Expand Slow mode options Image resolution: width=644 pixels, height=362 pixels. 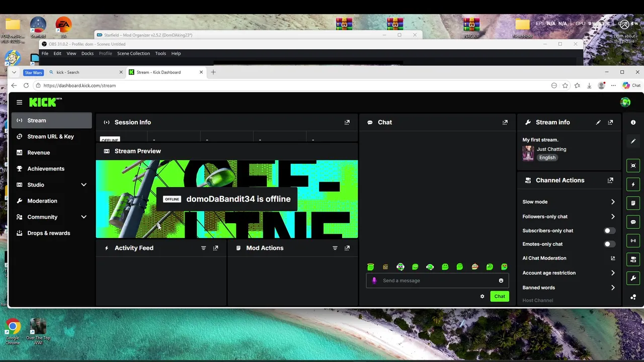[613, 202]
